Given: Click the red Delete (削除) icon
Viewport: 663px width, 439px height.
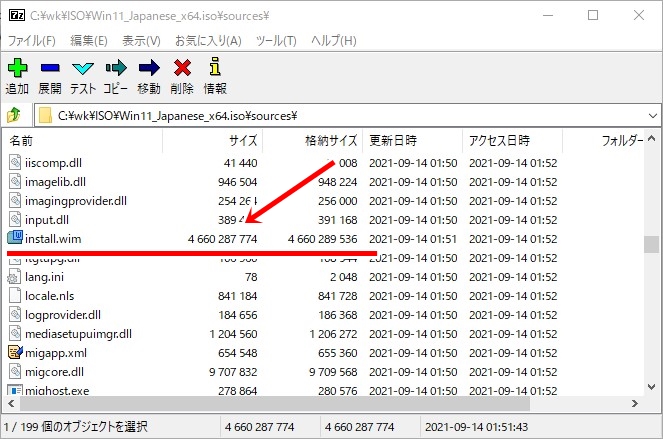Looking at the screenshot, I should (182, 68).
